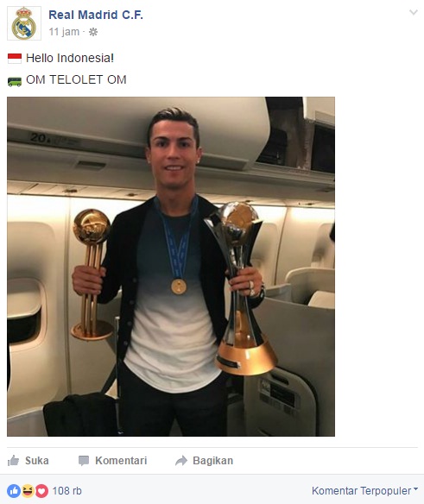View the 108 rb reactions list
This screenshot has width=424, height=504.
66,491
